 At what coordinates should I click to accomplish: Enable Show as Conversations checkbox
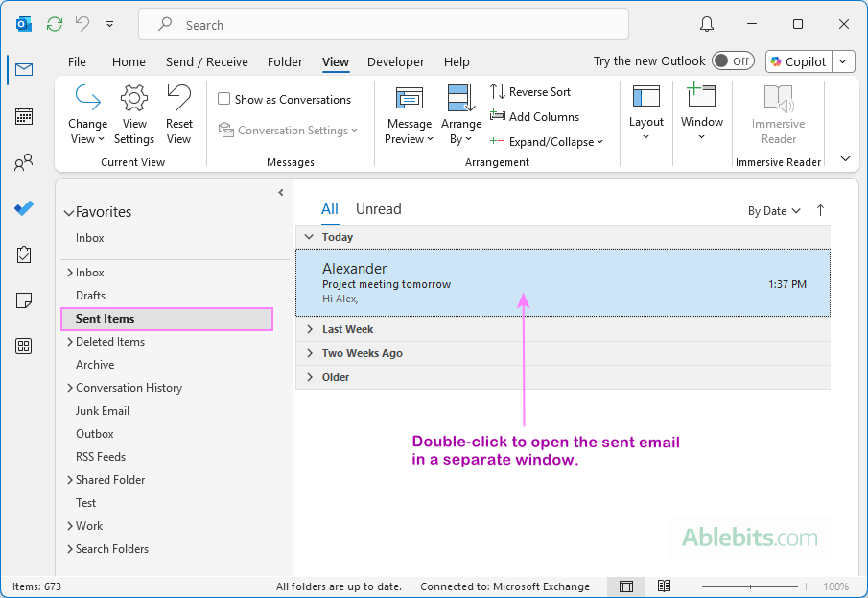point(223,99)
